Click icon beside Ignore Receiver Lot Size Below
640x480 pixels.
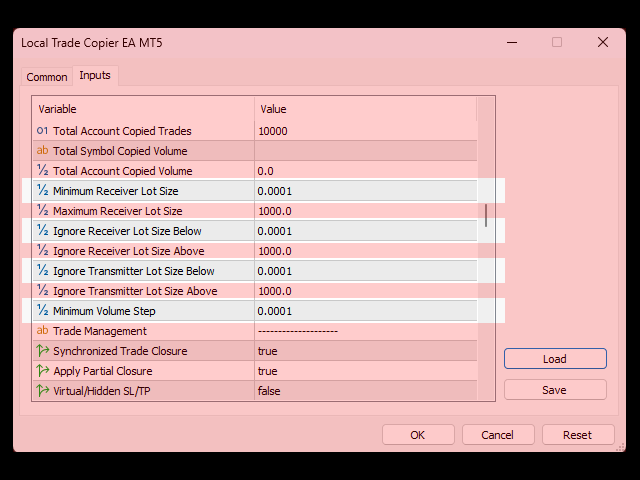[42, 230]
